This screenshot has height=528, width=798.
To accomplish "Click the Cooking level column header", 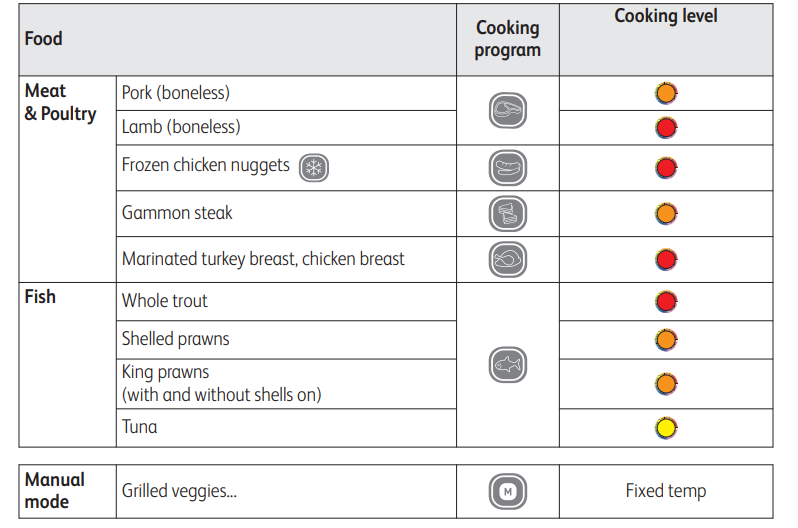I will point(666,16).
